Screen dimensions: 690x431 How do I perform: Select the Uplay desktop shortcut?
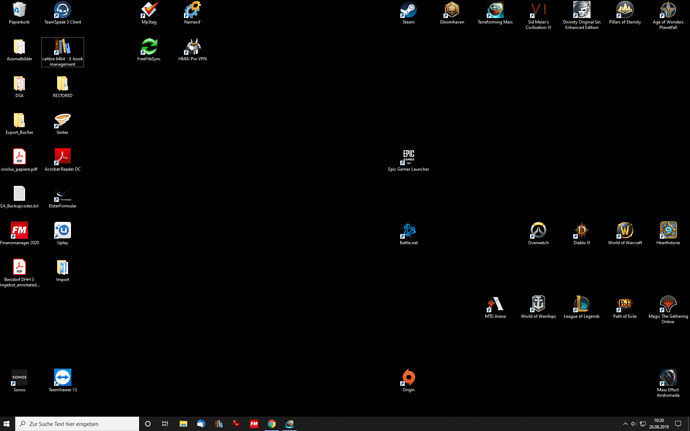(x=62, y=233)
